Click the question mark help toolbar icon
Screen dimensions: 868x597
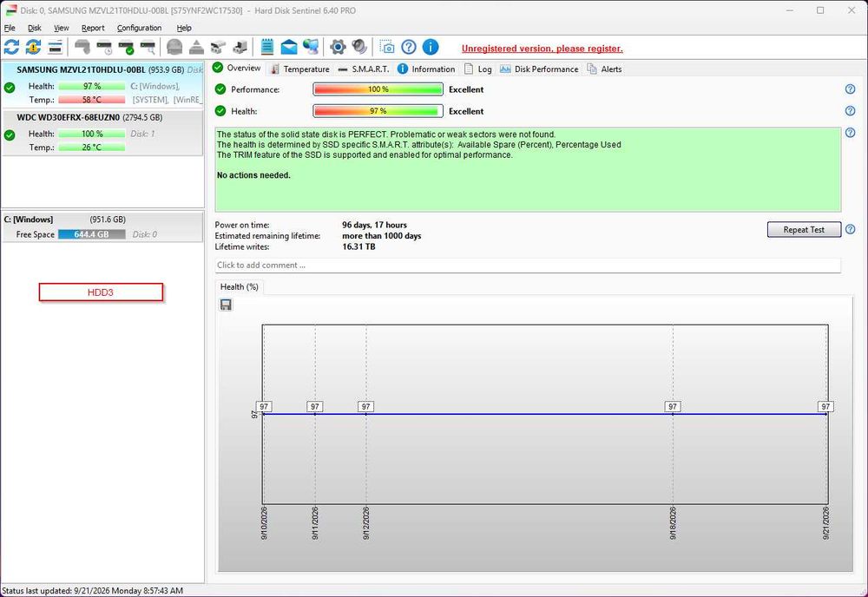[409, 47]
